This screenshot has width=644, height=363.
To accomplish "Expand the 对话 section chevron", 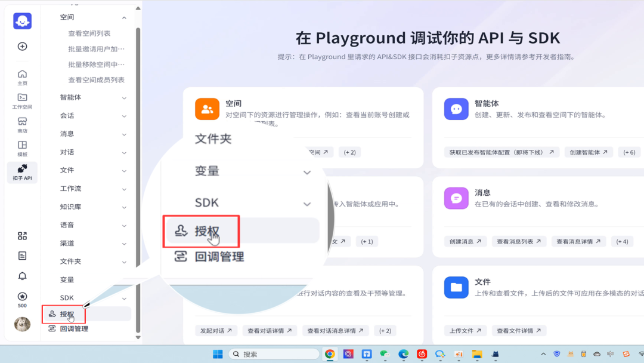I will tap(124, 153).
